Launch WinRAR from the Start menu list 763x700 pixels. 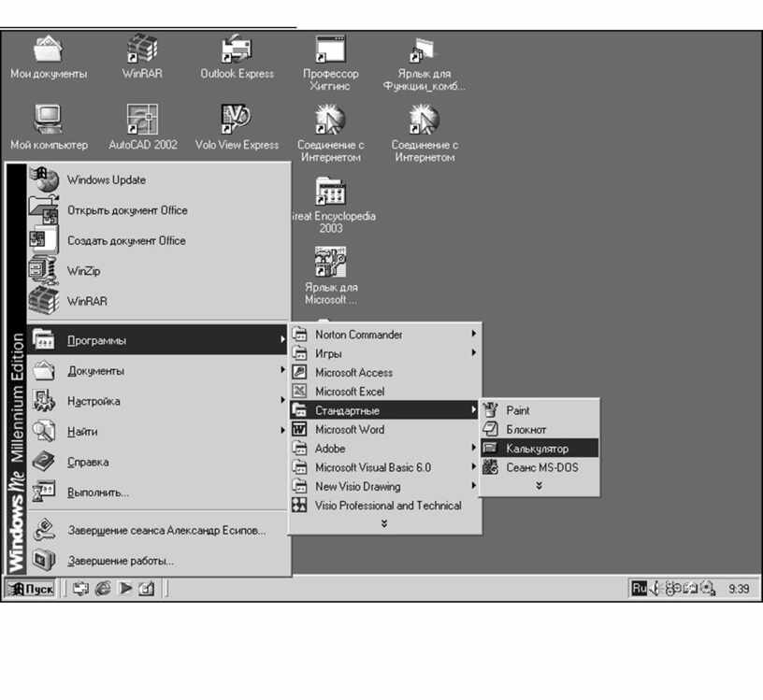point(157,301)
